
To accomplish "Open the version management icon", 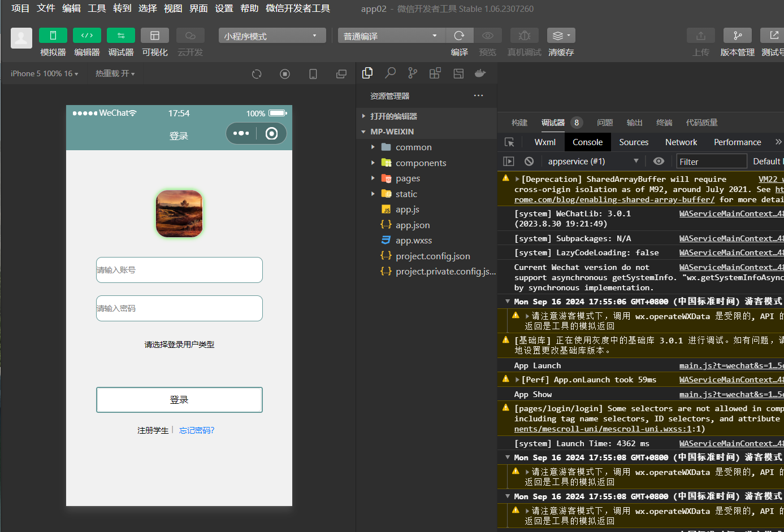I will (x=737, y=36).
